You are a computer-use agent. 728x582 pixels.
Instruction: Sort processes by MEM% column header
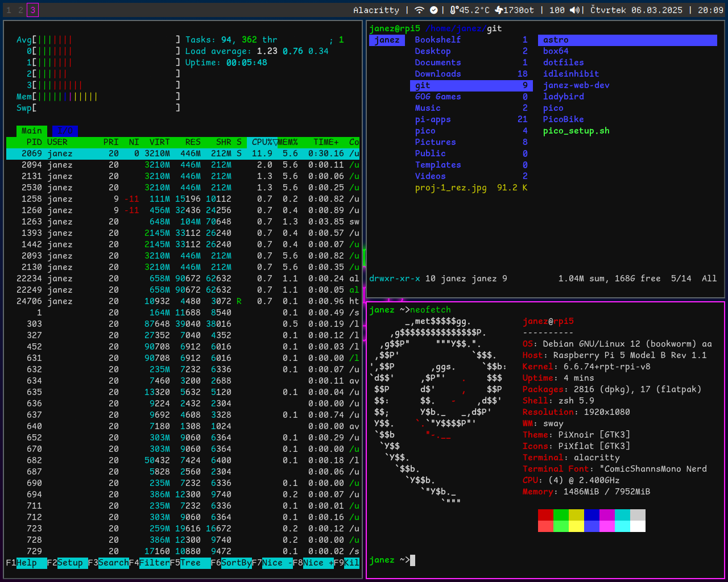tap(288, 142)
